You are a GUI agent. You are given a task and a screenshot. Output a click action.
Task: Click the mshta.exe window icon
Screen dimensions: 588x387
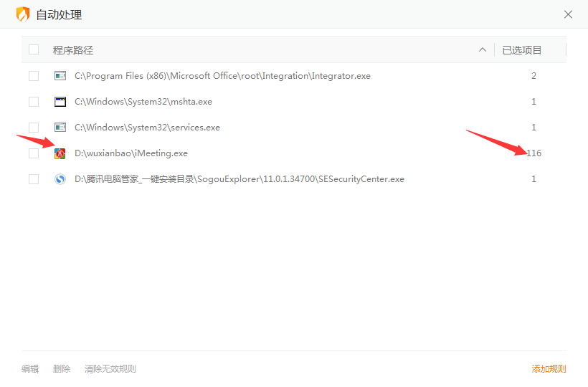click(60, 102)
